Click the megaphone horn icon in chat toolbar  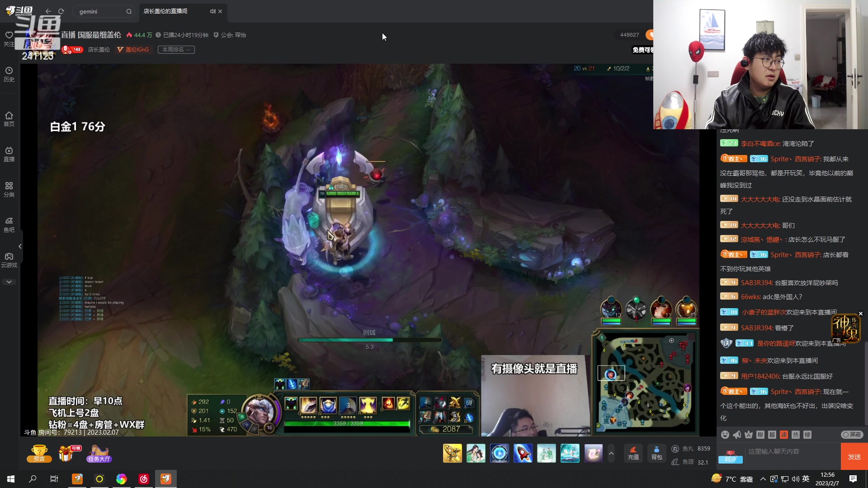[737, 435]
